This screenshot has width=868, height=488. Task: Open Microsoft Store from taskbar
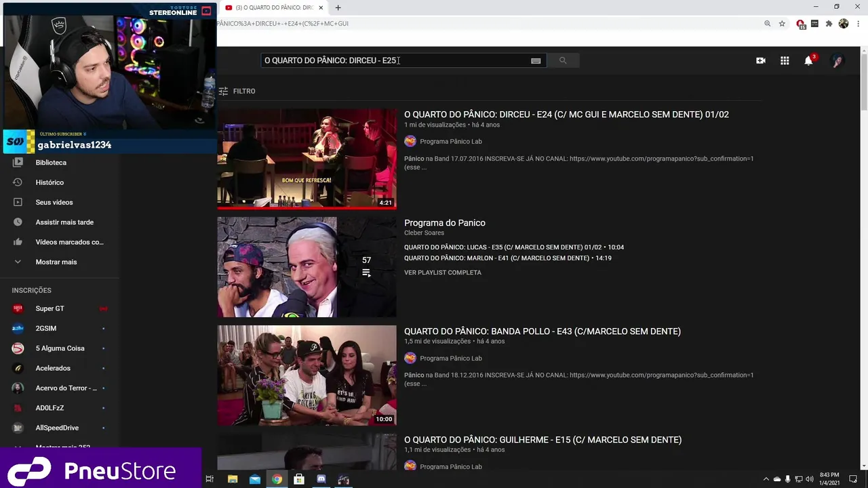click(299, 479)
